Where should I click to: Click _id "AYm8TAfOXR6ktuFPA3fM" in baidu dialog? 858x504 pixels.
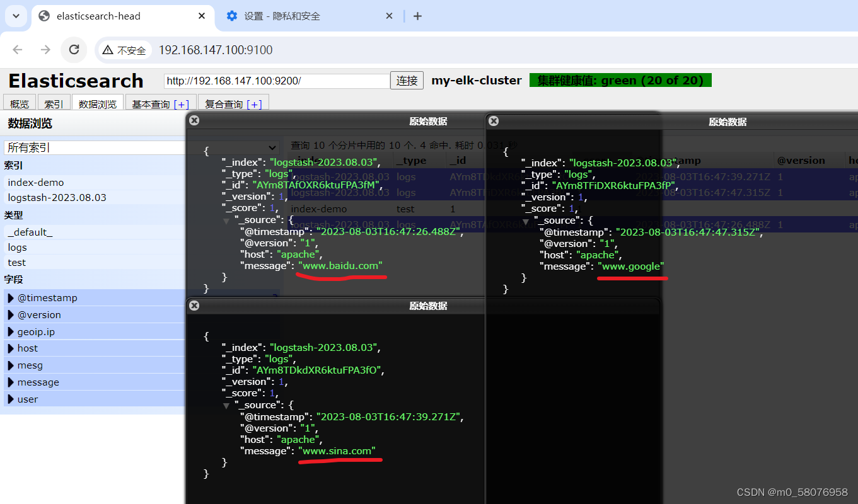317,185
